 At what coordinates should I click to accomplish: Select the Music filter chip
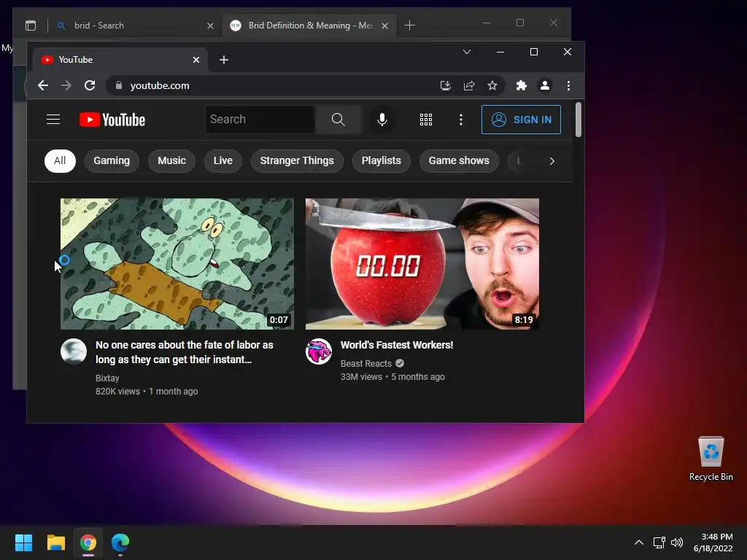point(171,161)
